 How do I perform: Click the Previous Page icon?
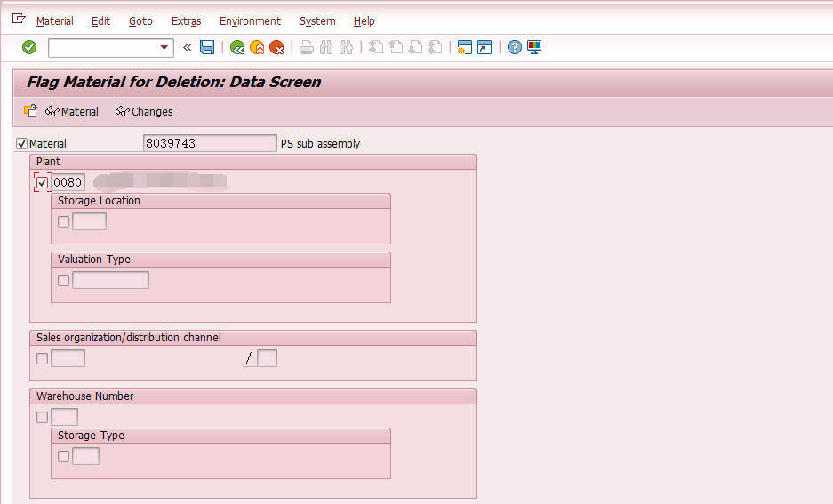click(396, 47)
